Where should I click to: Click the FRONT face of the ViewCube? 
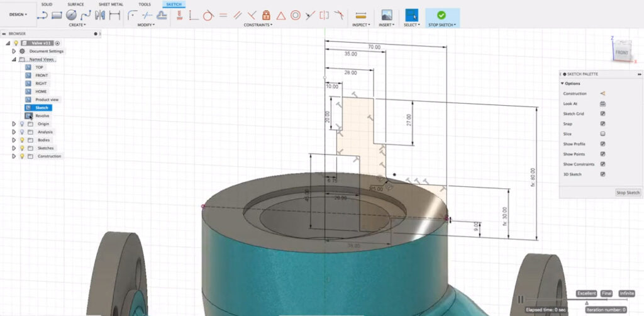pos(622,53)
